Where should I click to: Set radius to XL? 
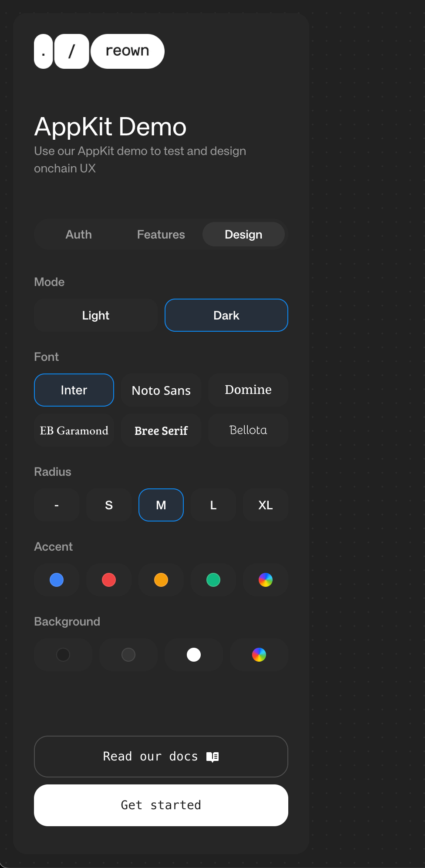tap(266, 505)
